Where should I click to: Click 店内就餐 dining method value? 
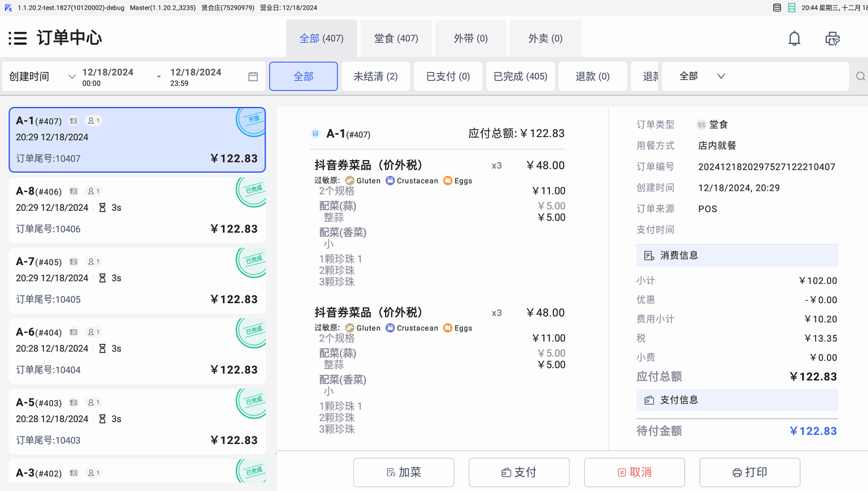717,146
